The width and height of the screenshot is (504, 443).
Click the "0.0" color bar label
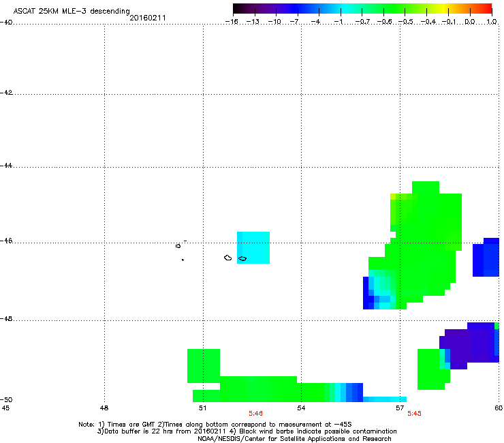470,22
